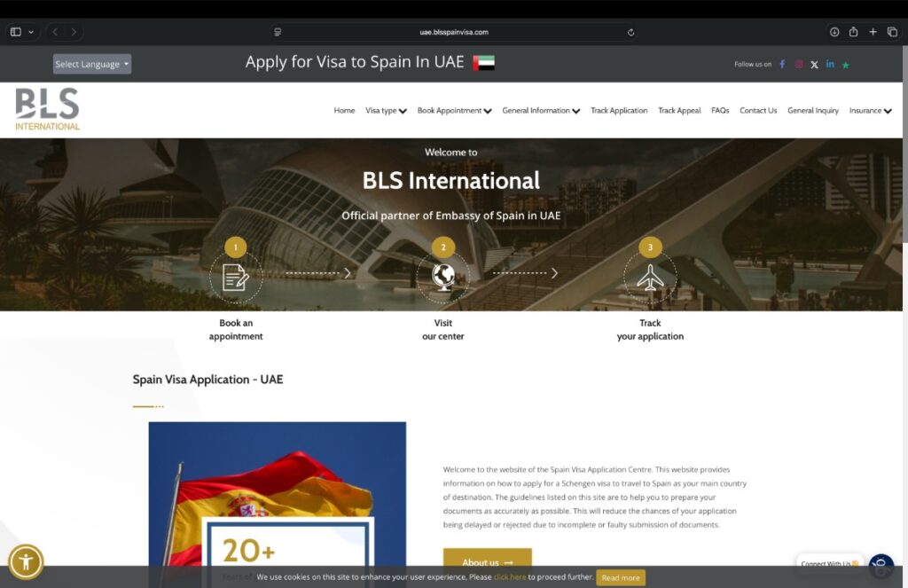
Task: Click the page vertical scrollbar
Action: point(904,145)
